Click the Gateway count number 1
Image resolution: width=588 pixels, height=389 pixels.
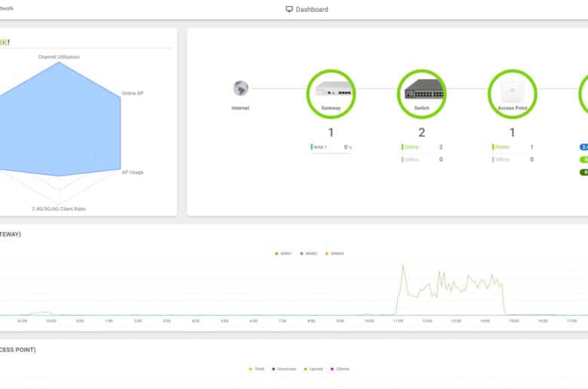(331, 133)
